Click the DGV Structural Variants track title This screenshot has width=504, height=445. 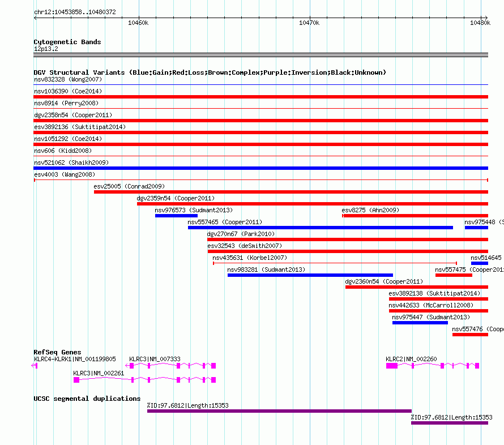pyautogui.click(x=210, y=72)
